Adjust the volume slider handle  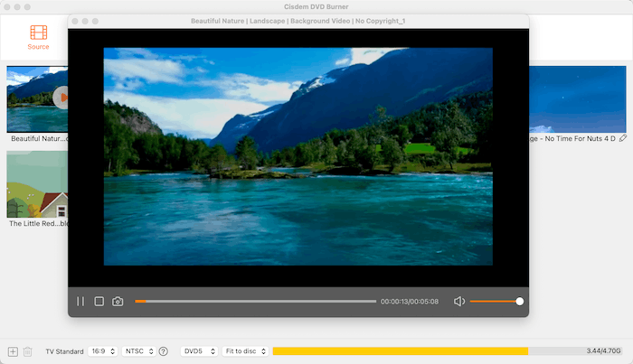(x=520, y=302)
